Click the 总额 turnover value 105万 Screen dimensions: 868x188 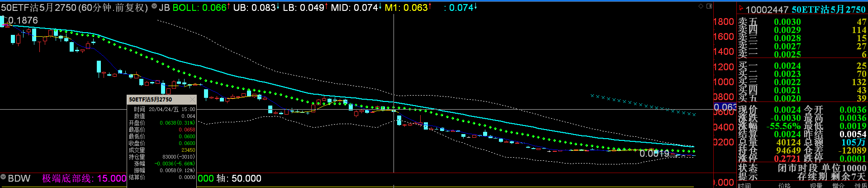click(854, 142)
